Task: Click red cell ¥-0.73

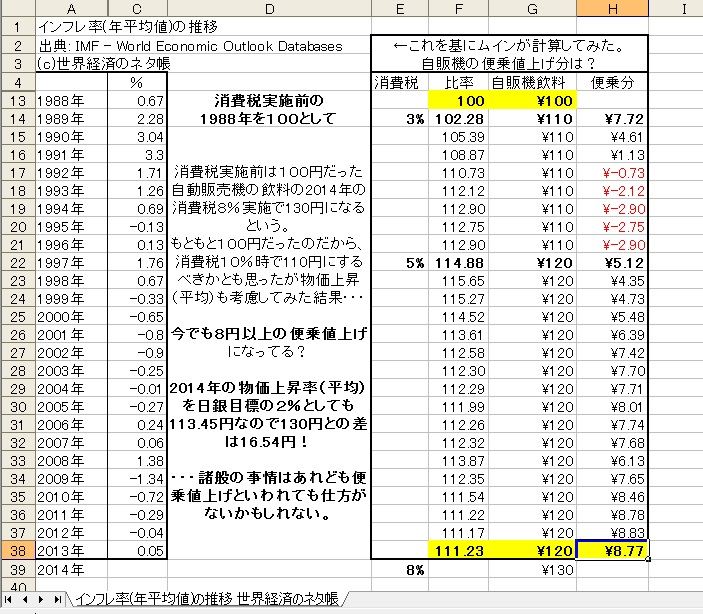Action: pos(612,173)
